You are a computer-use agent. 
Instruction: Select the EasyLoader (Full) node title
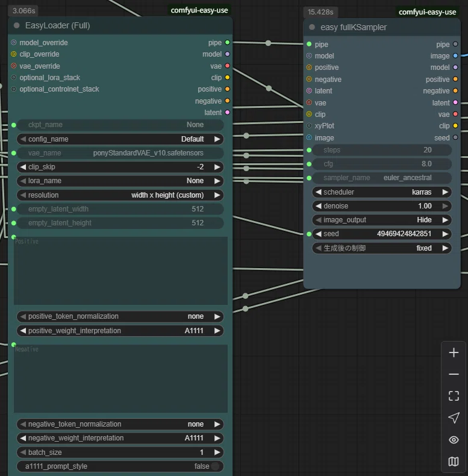click(57, 25)
